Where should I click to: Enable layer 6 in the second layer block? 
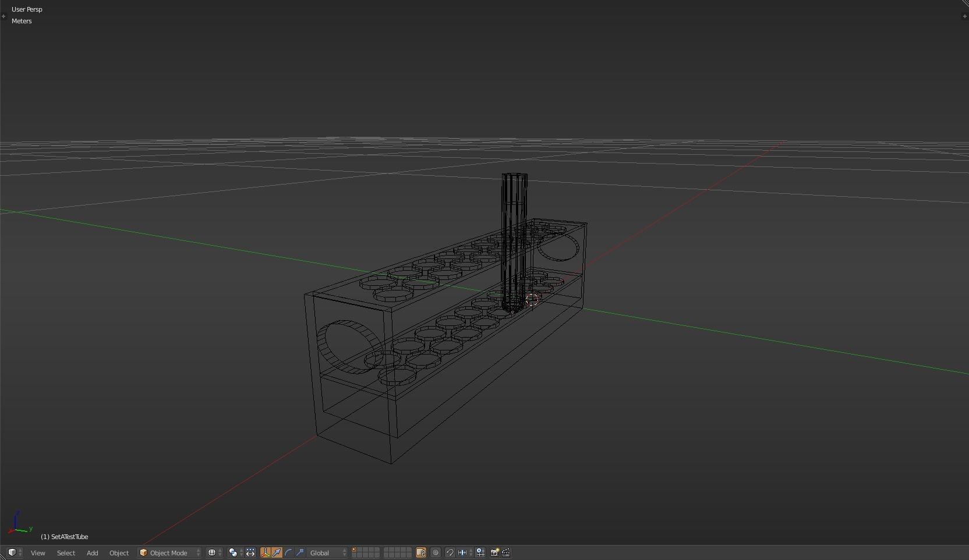click(386, 550)
